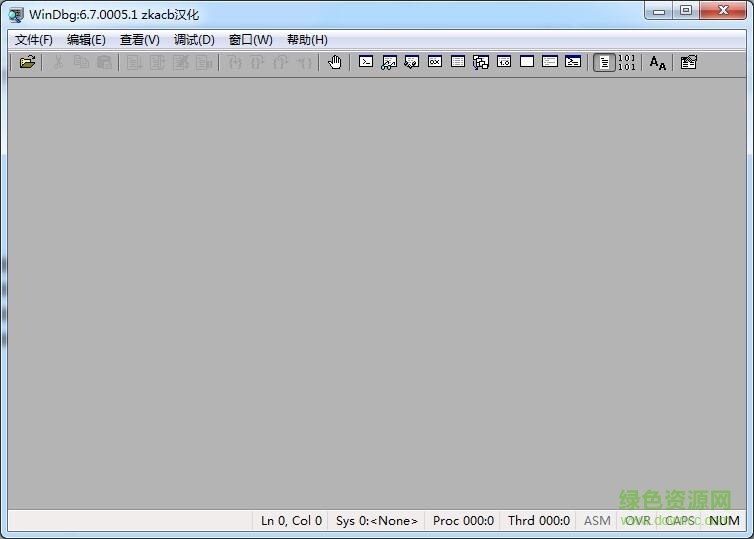Open the Watch window icon
This screenshot has width=754, height=539.
389,62
